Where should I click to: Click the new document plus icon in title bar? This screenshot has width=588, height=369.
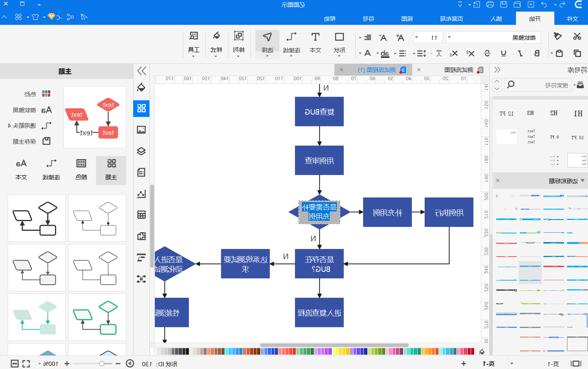tap(531, 5)
